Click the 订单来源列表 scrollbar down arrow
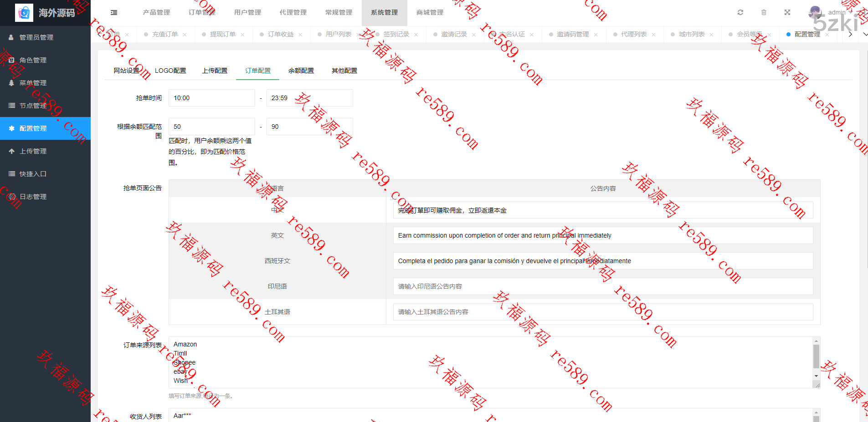 pyautogui.click(x=816, y=376)
